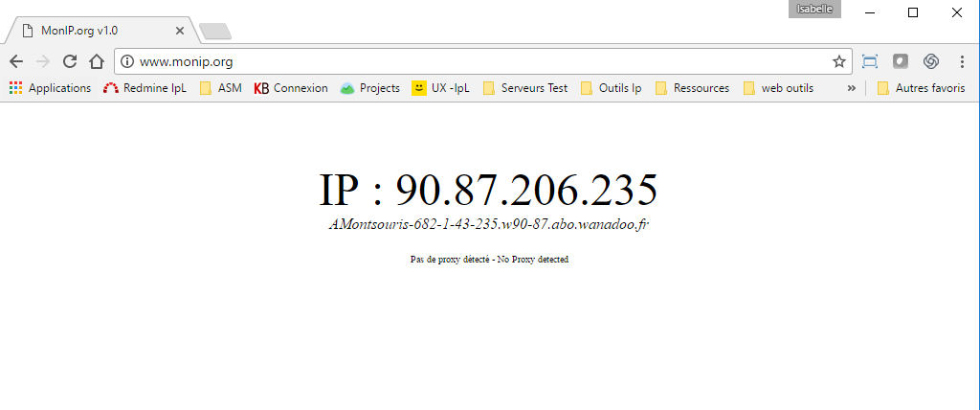Open the Chrome three-dot menu
980x410 pixels.
pyautogui.click(x=961, y=61)
